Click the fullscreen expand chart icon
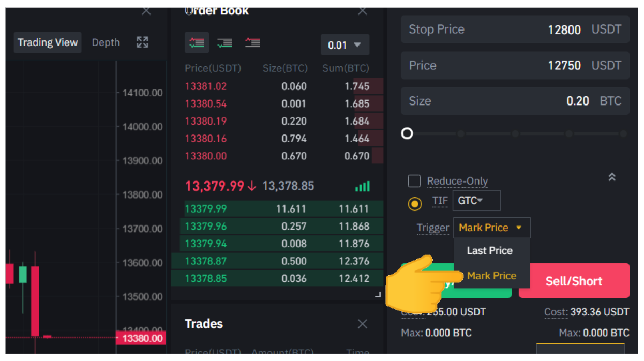Viewport: 644px width, 361px height. tap(142, 42)
